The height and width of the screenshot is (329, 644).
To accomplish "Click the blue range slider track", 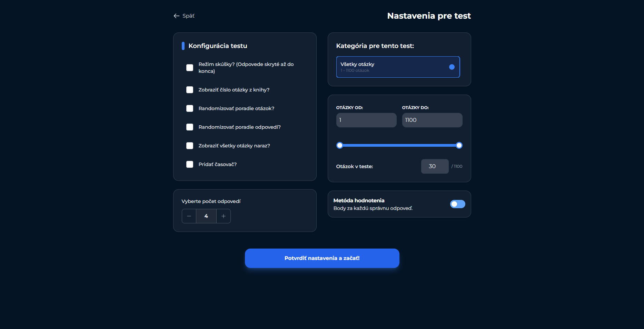I will (x=399, y=145).
